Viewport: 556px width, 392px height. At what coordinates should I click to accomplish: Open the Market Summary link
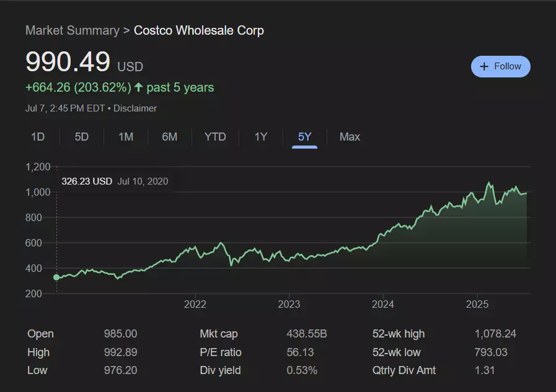tap(73, 30)
